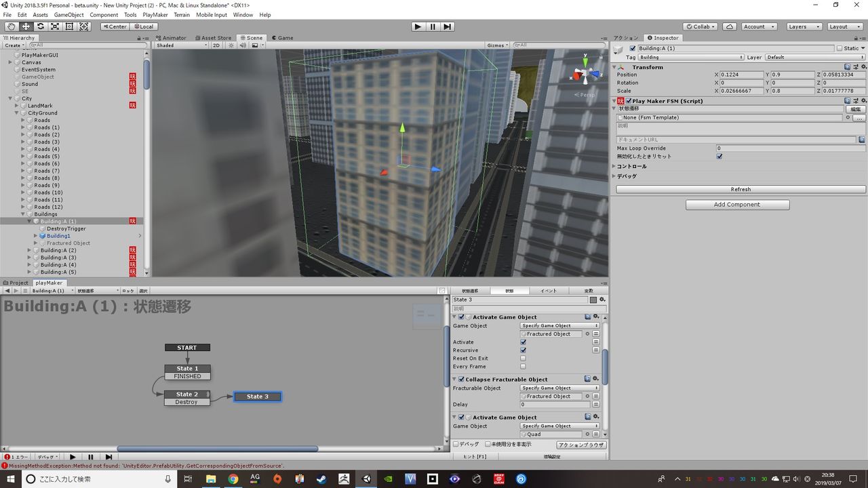The width and height of the screenshot is (868, 488).
Task: Toggle scene audio speaker icon
Action: (243, 45)
